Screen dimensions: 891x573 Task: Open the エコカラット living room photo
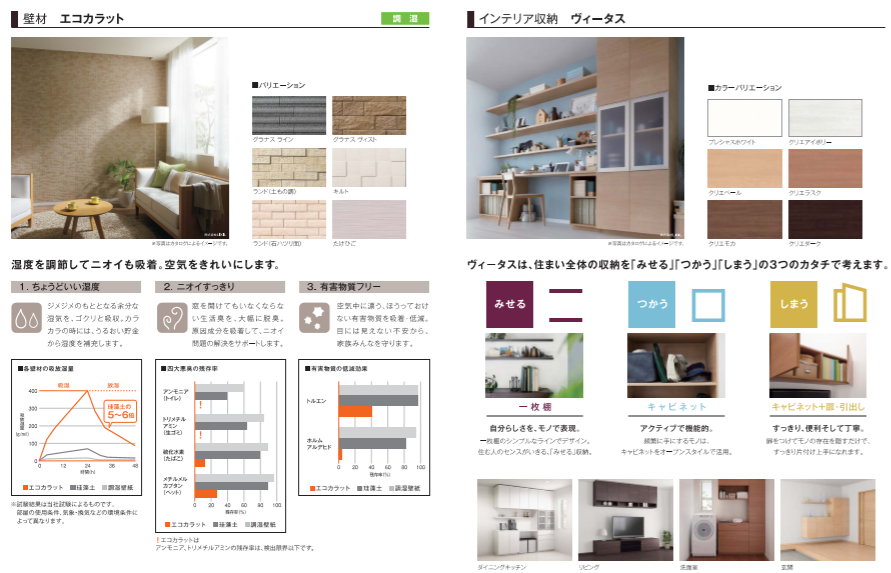(x=120, y=138)
